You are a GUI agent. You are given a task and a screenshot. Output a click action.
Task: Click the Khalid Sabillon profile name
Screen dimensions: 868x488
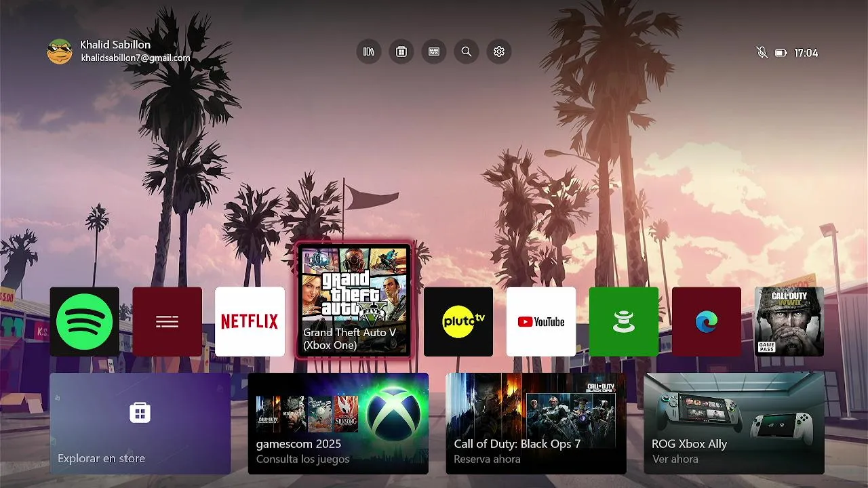click(115, 45)
